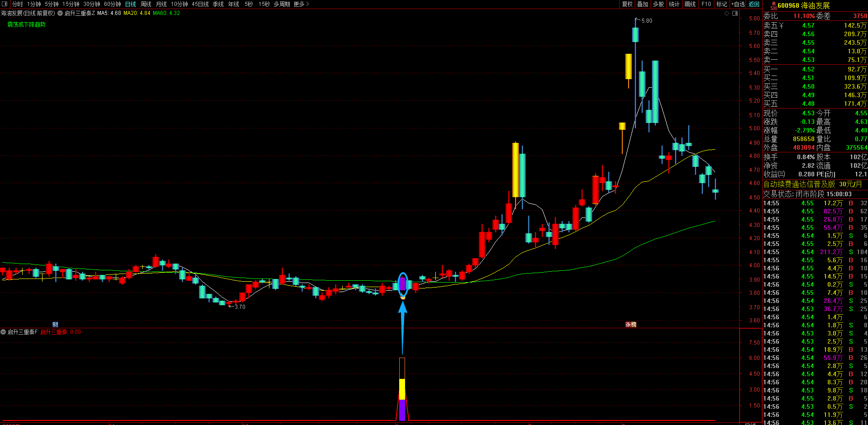The width and height of the screenshot is (868, 425).
Task: Switch to 年线 period
Action: point(234,4)
